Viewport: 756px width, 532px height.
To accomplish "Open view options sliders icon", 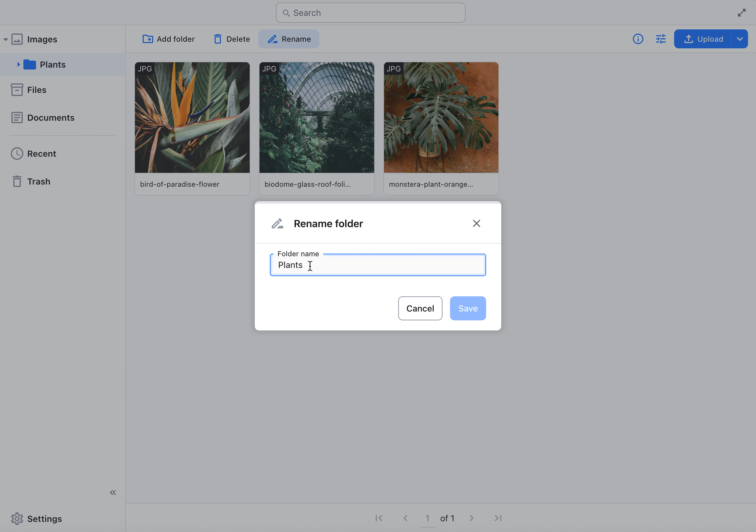I will coord(661,39).
